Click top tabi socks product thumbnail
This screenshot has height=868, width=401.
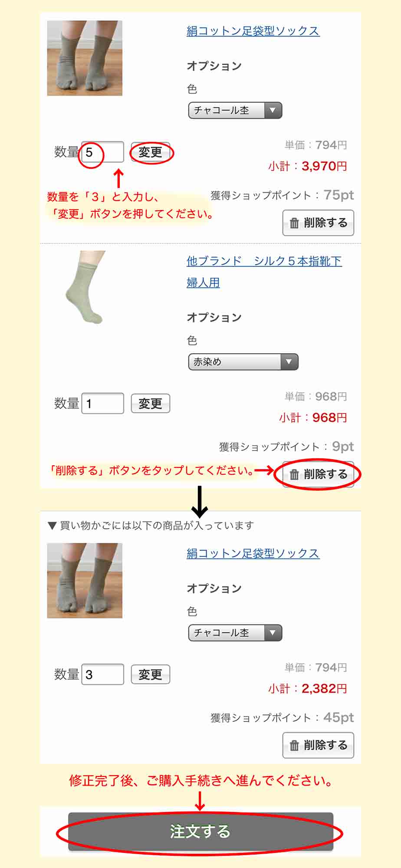85,58
